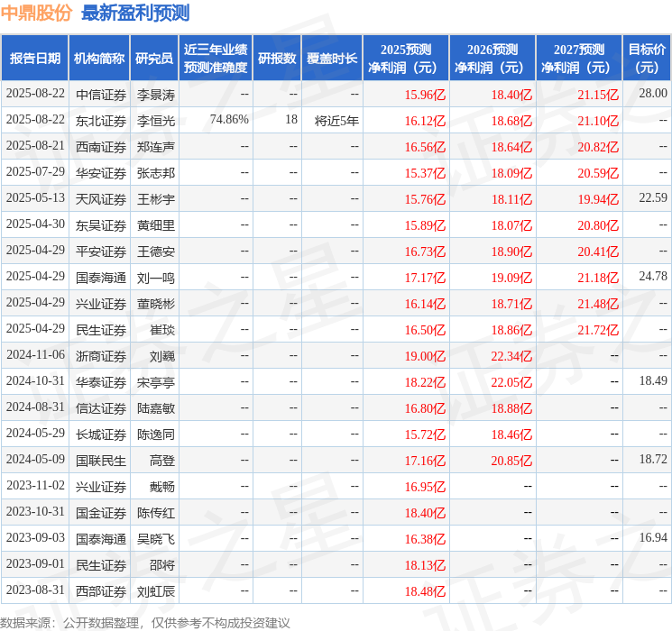Click the report count value 18
This screenshot has width=672, height=631.
tap(291, 120)
